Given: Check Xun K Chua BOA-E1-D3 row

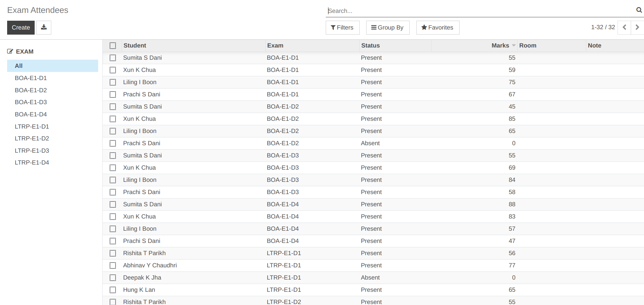Looking at the screenshot, I should point(113,168).
